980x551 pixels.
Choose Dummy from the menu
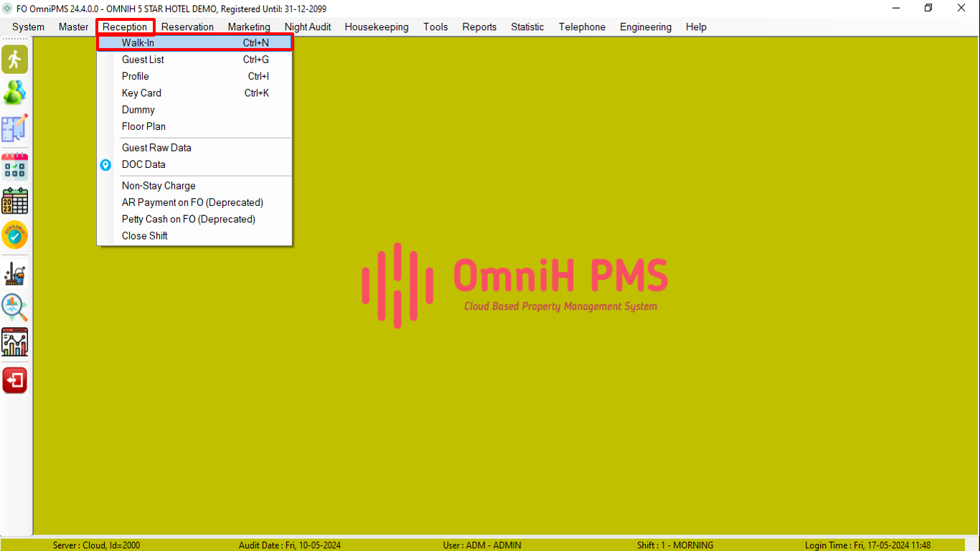point(195,110)
